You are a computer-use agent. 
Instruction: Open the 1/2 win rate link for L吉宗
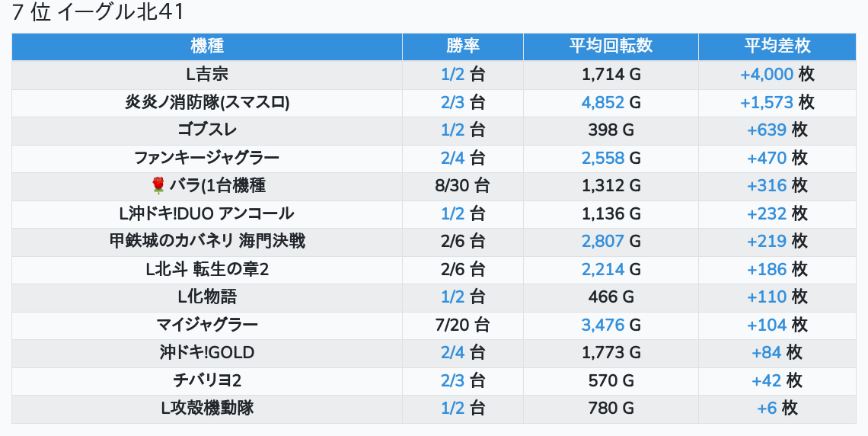452,75
